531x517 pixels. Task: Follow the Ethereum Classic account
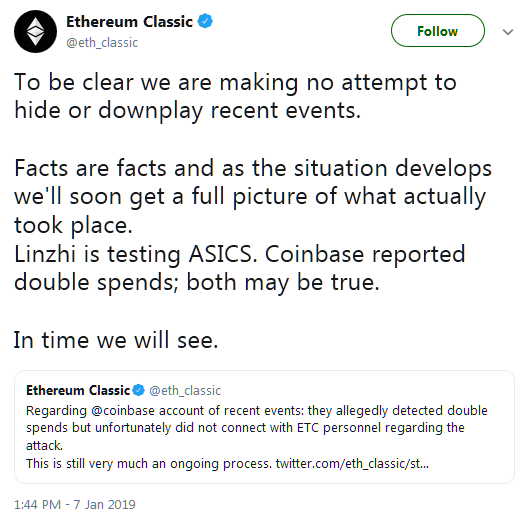pos(438,31)
